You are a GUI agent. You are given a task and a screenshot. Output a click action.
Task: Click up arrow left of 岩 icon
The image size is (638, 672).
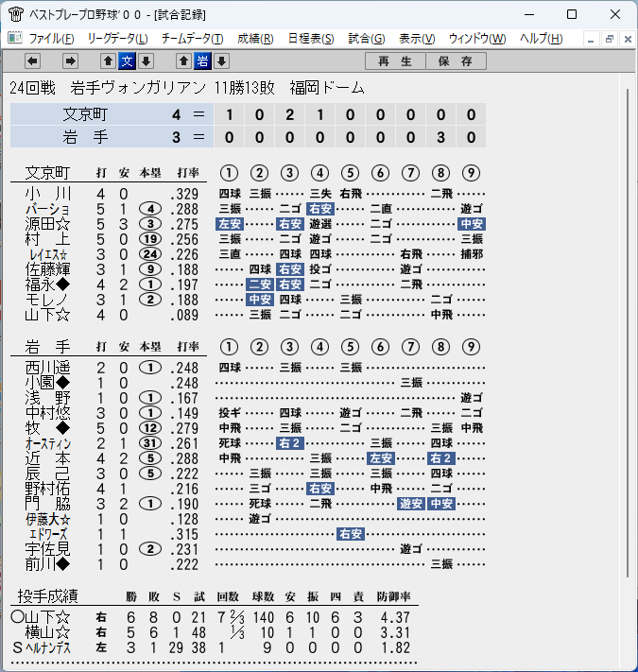tap(183, 61)
